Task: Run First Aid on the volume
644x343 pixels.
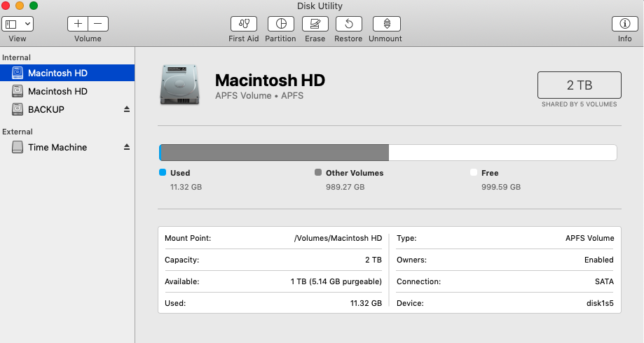Action: 244,24
